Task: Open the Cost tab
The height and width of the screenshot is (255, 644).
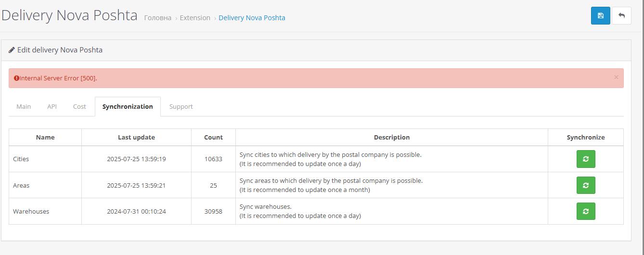Action: coord(79,106)
